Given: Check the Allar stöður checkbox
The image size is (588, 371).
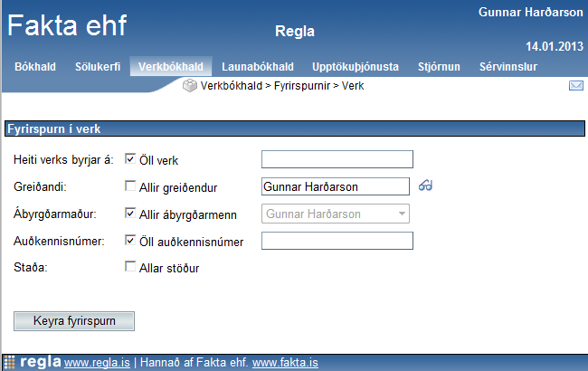Looking at the screenshot, I should 131,267.
